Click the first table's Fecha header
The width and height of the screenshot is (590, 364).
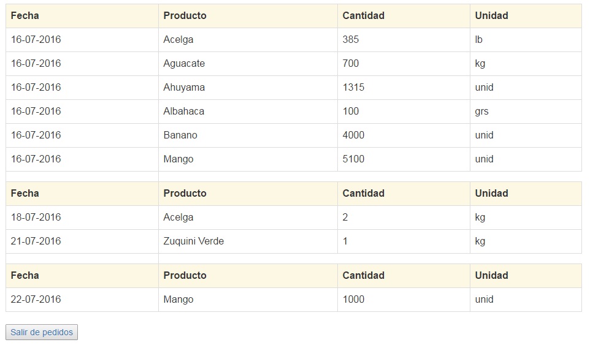pyautogui.click(x=25, y=15)
